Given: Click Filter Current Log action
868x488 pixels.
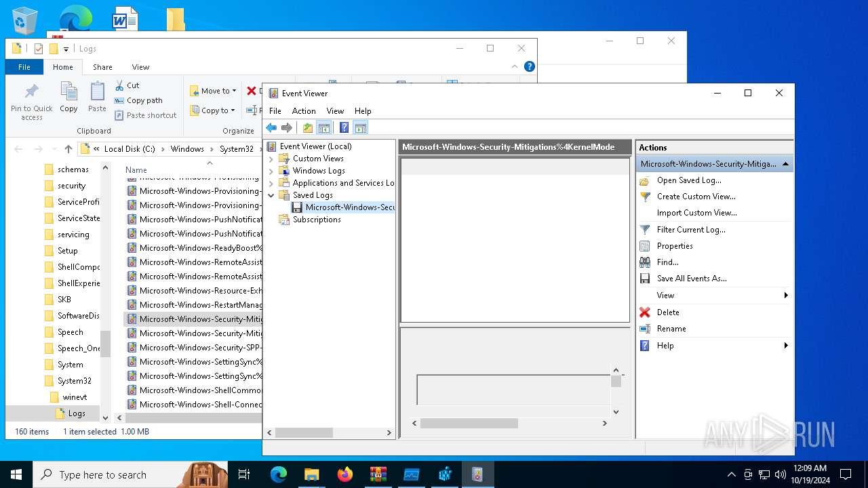Looking at the screenshot, I should [x=691, y=230].
